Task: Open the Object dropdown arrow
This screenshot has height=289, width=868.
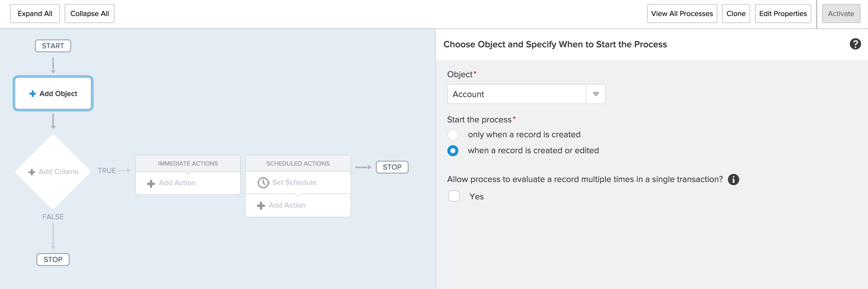Action: coord(595,94)
